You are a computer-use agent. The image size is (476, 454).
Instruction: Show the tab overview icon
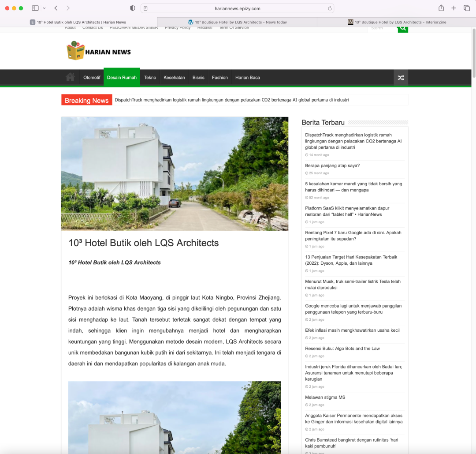[x=466, y=8]
